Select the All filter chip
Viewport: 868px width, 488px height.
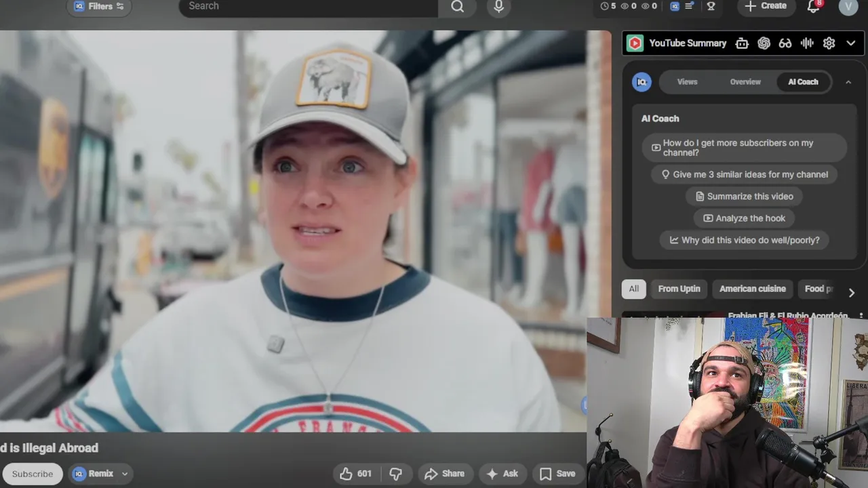click(x=633, y=289)
